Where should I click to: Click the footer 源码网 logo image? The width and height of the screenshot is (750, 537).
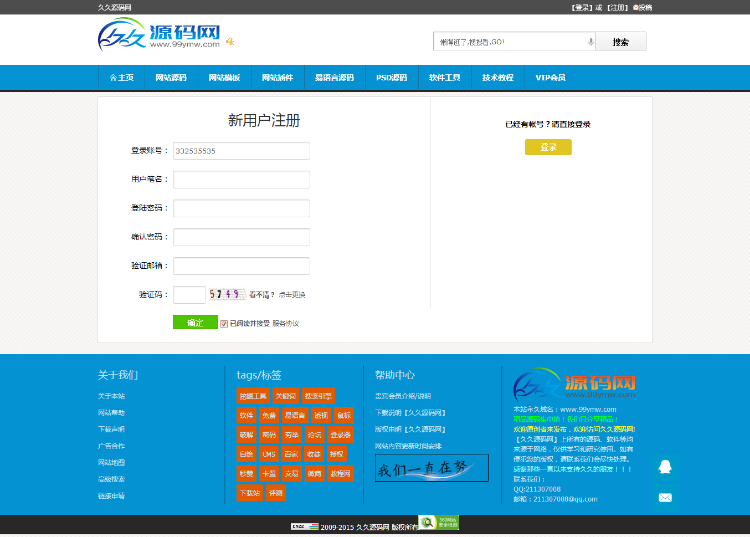point(575,385)
